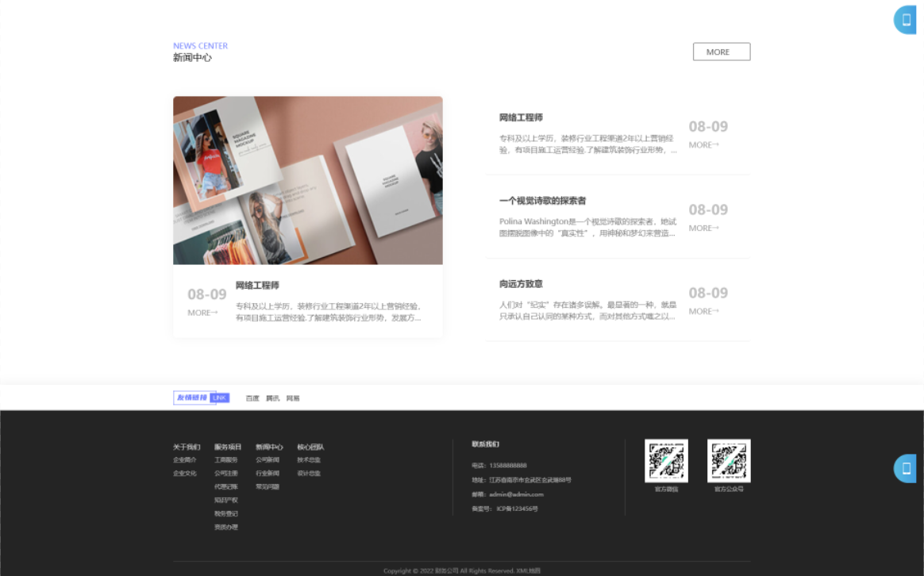Open the 网络工程师 article via MORE→
The width and height of the screenshot is (924, 576).
(x=702, y=145)
